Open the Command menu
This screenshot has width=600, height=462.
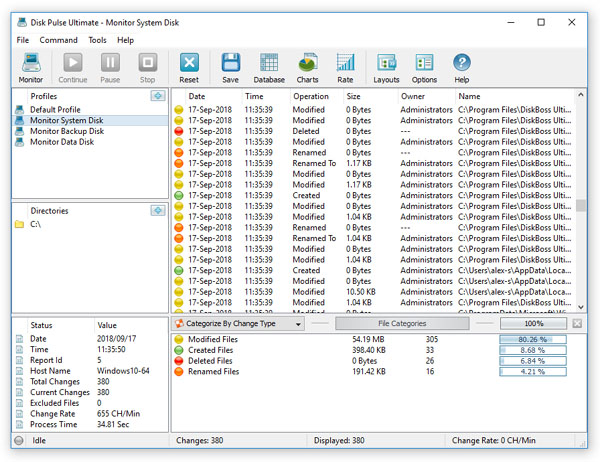tap(59, 40)
